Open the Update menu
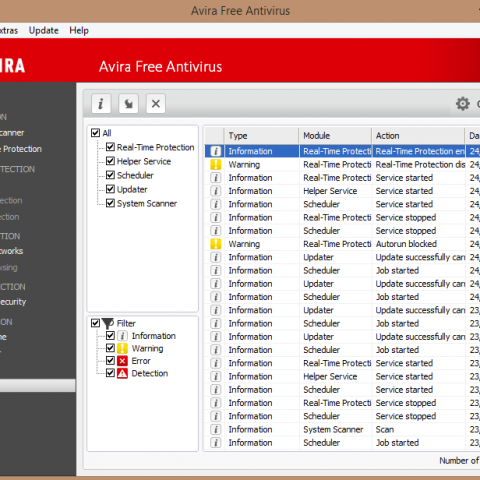Screen dimensions: 480x480 point(44,30)
